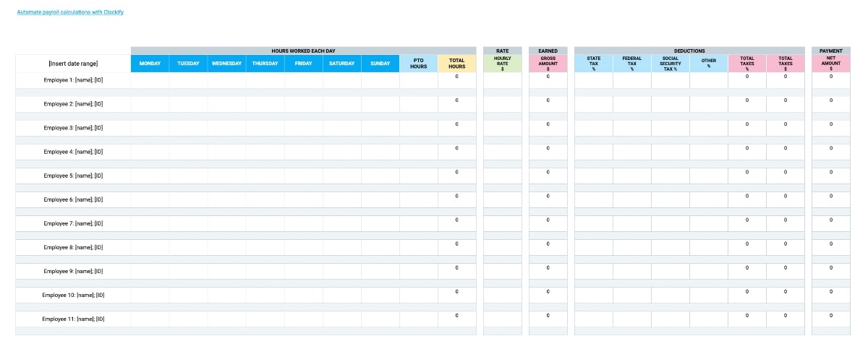Select the HOURLY RATE $ header cell
The height and width of the screenshot is (349, 868).
502,64
